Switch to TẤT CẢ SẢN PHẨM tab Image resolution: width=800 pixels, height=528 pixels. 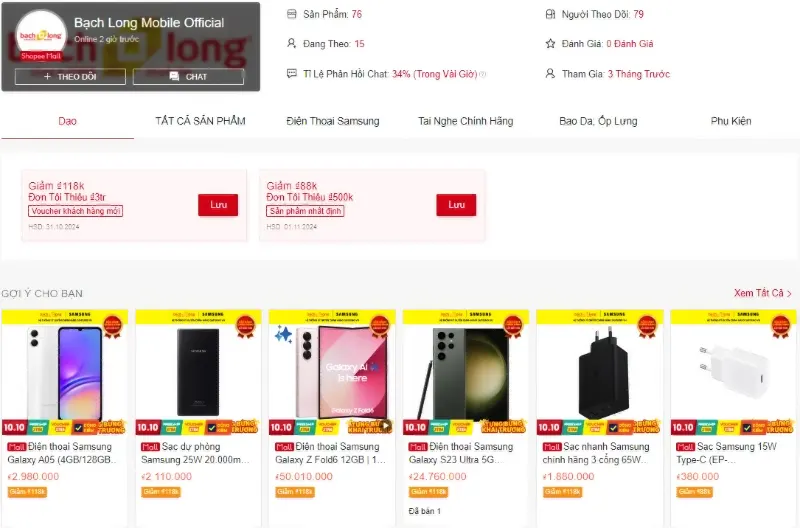click(200, 121)
